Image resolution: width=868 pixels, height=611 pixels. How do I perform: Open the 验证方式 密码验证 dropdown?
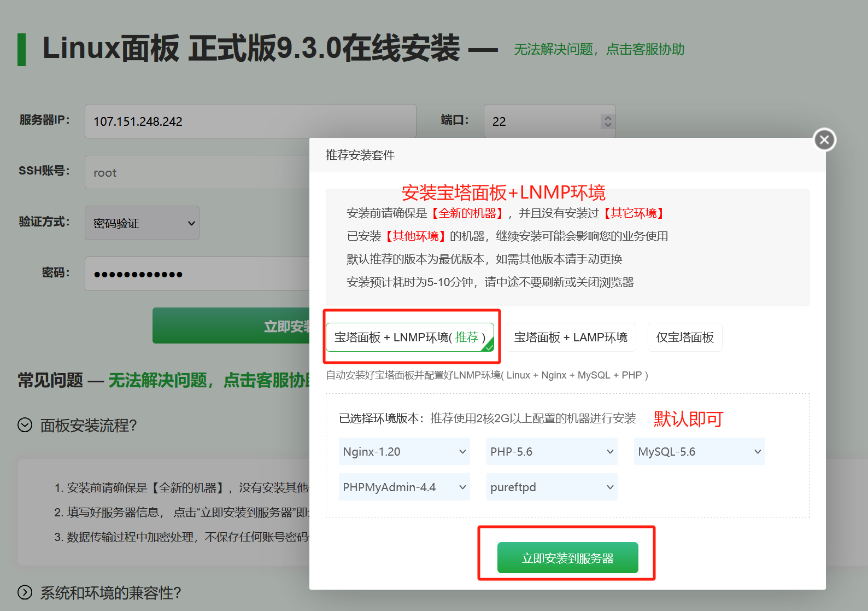click(x=142, y=223)
